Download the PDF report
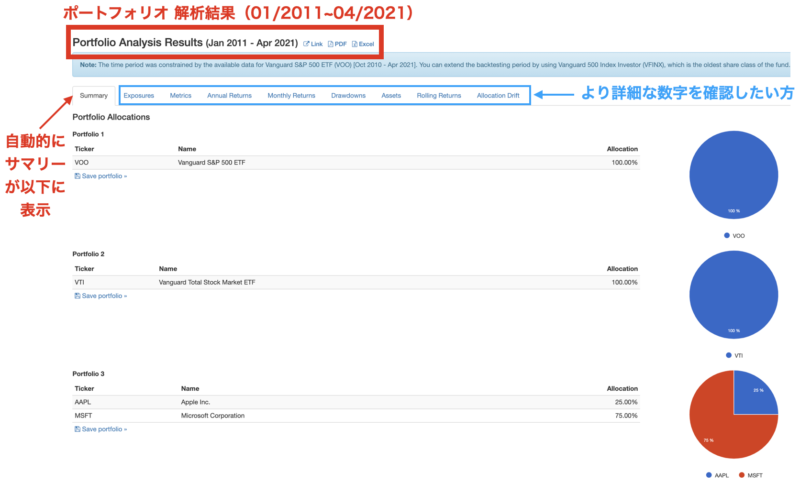800x483 pixels. [x=337, y=44]
